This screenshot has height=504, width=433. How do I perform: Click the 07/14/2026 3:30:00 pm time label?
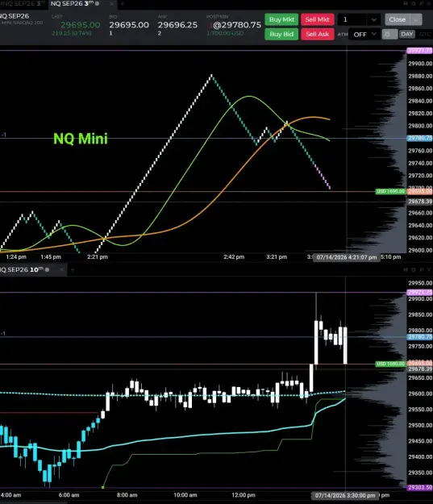[345, 496]
